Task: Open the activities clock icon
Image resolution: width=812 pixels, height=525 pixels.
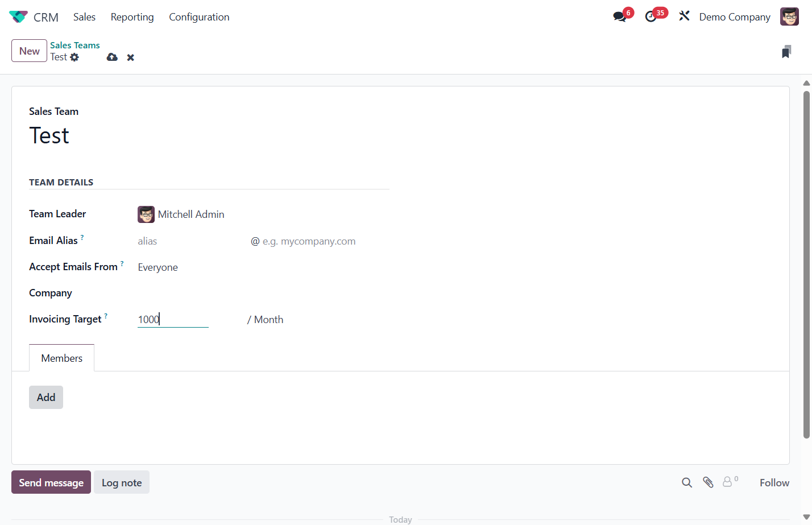Action: (x=651, y=16)
